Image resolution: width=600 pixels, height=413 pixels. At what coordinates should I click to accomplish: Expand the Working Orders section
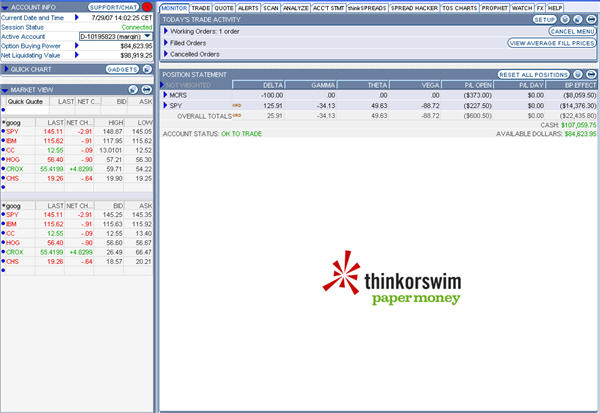pyautogui.click(x=166, y=32)
